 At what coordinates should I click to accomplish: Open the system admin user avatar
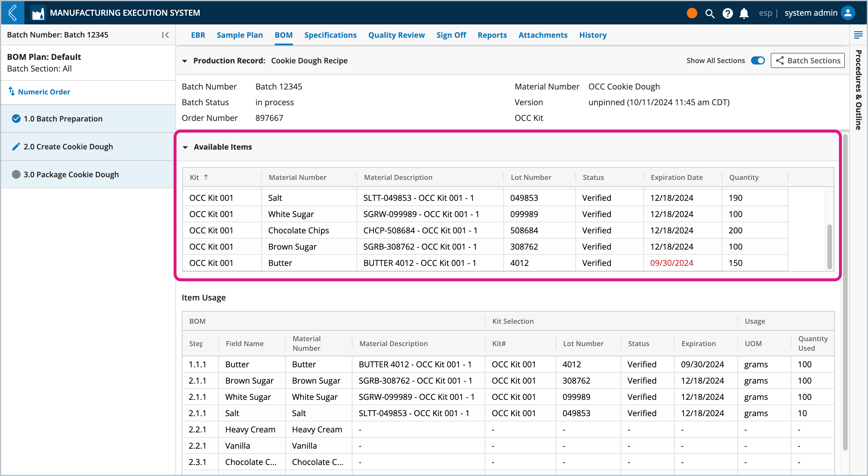(848, 13)
